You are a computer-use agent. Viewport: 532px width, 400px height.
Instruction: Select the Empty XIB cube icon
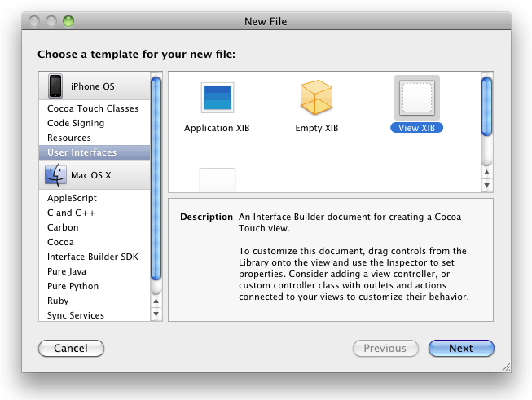click(316, 98)
